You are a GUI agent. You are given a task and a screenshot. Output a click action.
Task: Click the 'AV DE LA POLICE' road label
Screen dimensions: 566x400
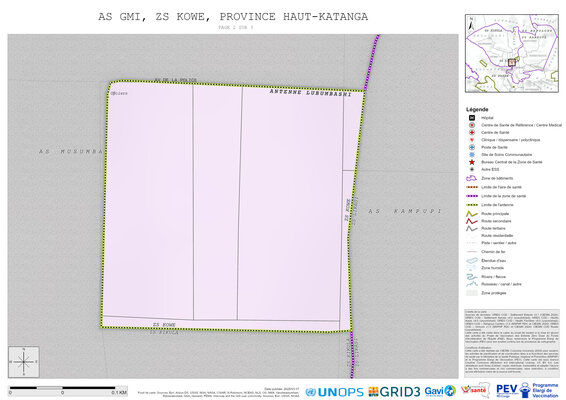(x=176, y=80)
